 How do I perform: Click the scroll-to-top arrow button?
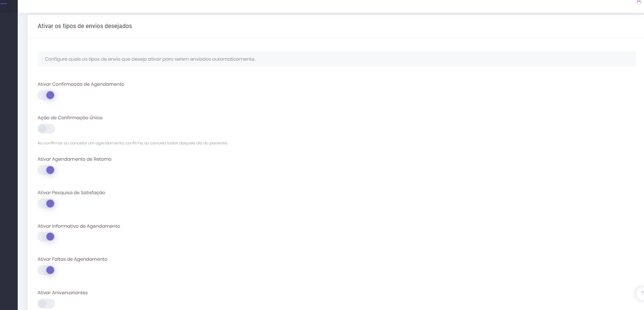point(641,293)
